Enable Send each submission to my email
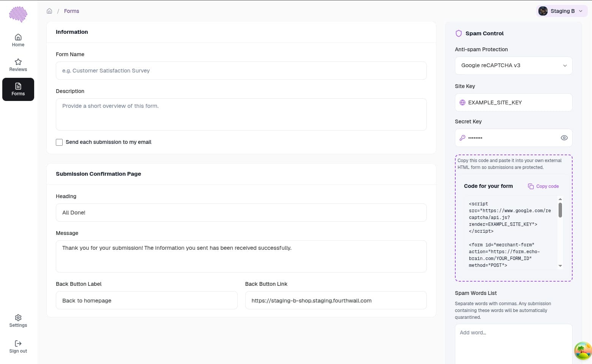The image size is (592, 364). coord(59,142)
